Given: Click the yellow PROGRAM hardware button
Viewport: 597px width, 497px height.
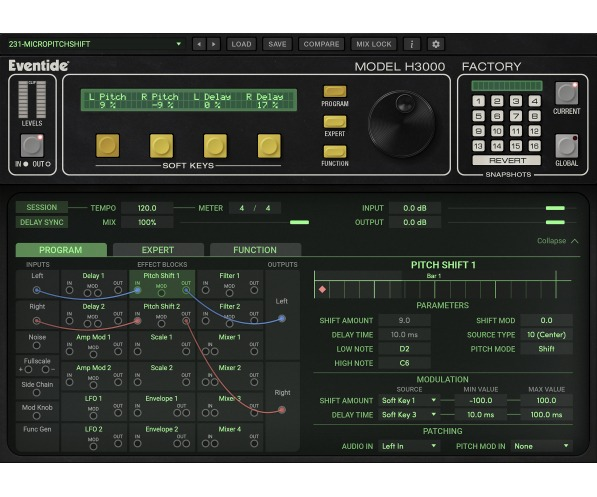Looking at the screenshot, I should (335, 91).
